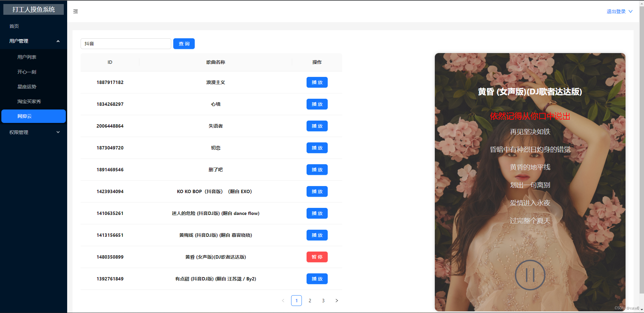Open the 首页 menu item
This screenshot has width=644, height=313.
(14, 26)
